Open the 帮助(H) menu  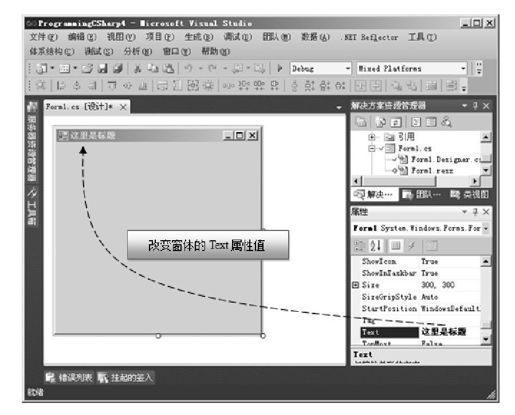216,51
